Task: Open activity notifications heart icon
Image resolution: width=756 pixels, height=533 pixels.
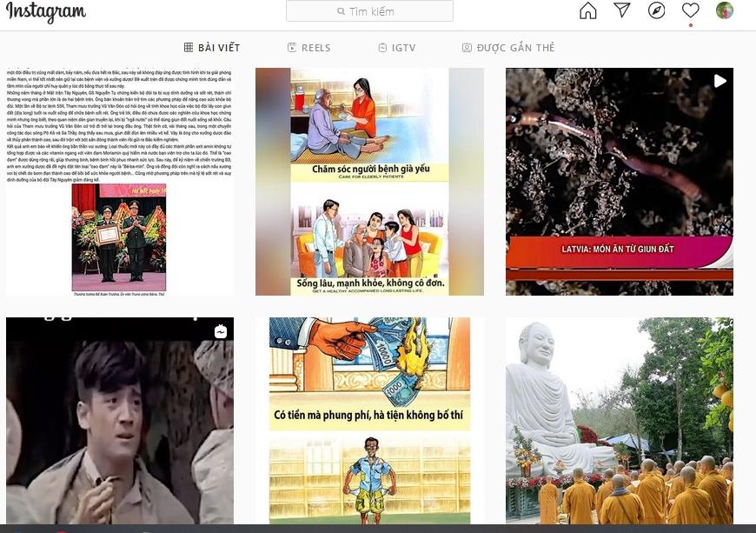Action: pos(690,10)
